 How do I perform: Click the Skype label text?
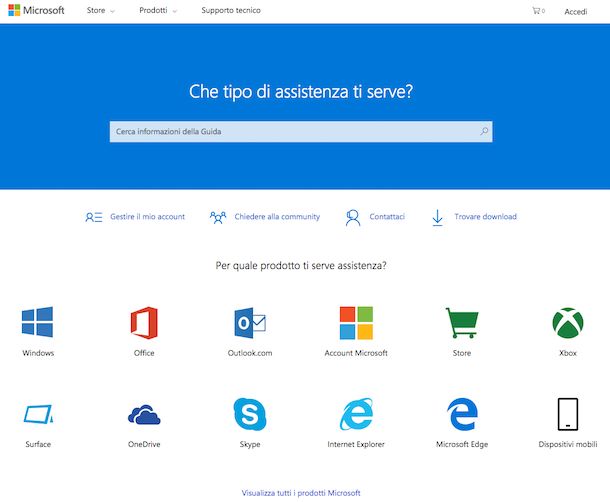click(250, 444)
